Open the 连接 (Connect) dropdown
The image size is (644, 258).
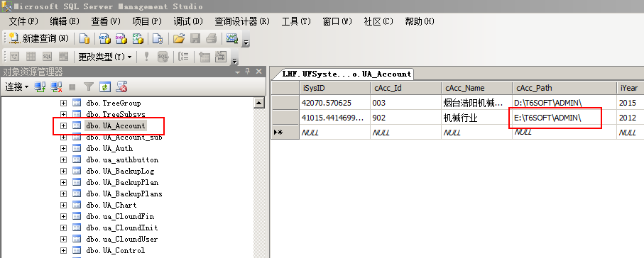tap(17, 86)
